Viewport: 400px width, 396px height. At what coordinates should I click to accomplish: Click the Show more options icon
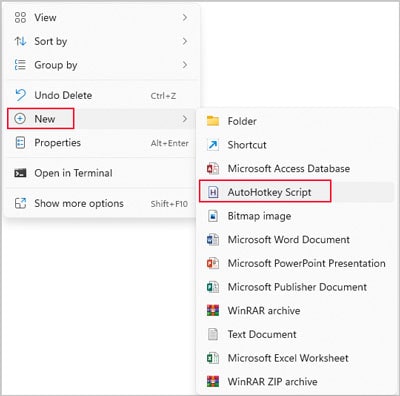20,203
